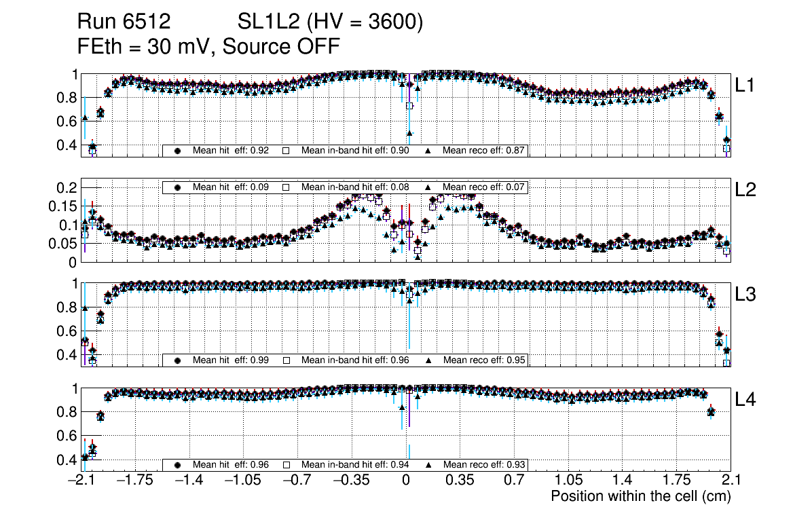Click the black triangle marker in L2 legend
Image resolution: width=812 pixels, height=524 pixels.
click(x=428, y=187)
